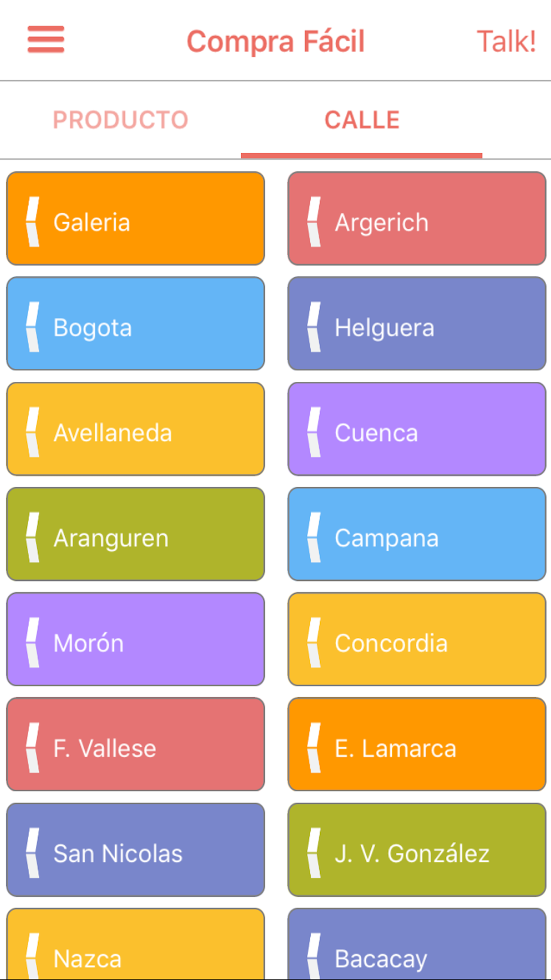Viewport: 551px width, 980px height.
Task: Select the San Nicolas street
Action: coord(136,850)
